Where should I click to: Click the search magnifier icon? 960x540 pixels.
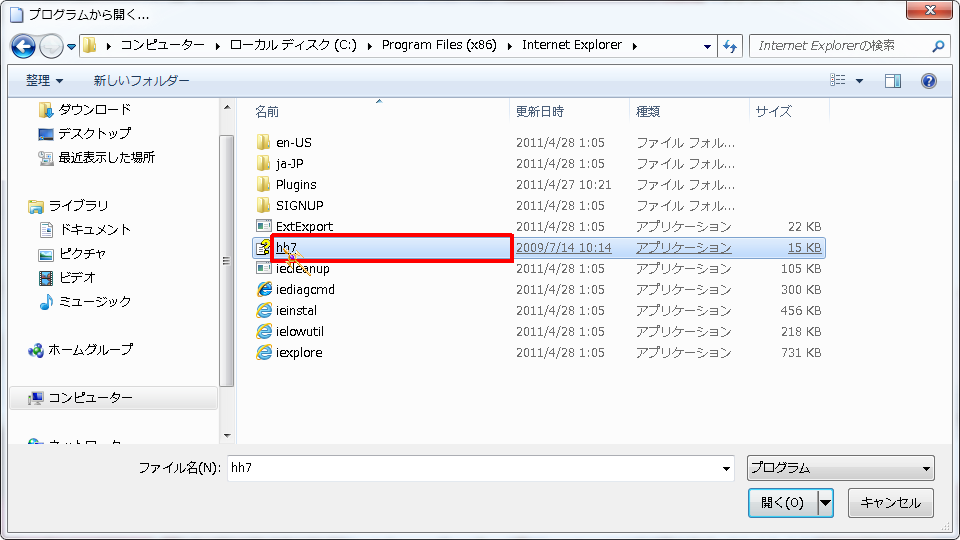(937, 46)
